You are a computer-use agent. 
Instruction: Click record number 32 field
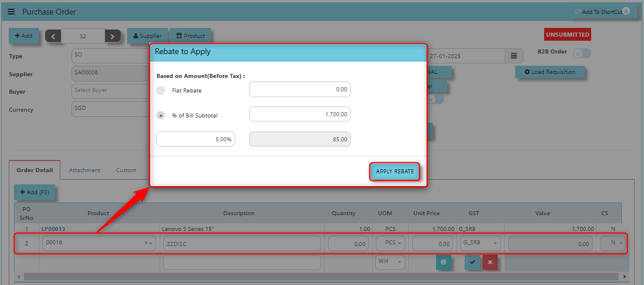83,36
